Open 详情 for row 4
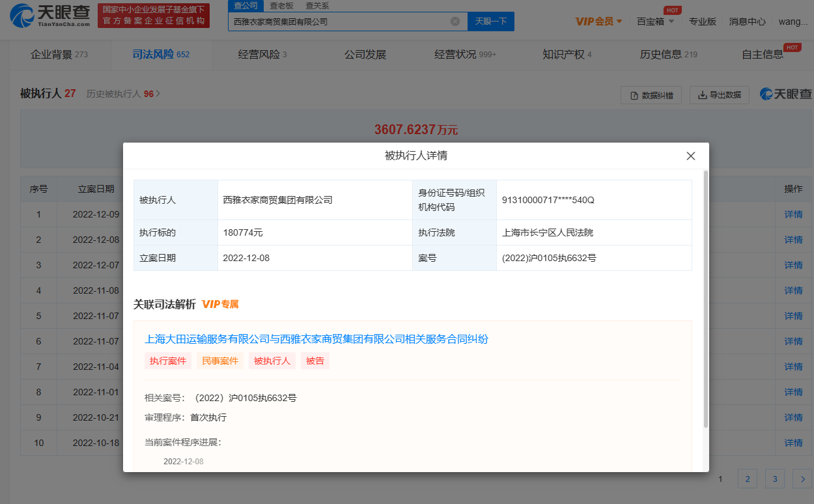 click(x=793, y=290)
